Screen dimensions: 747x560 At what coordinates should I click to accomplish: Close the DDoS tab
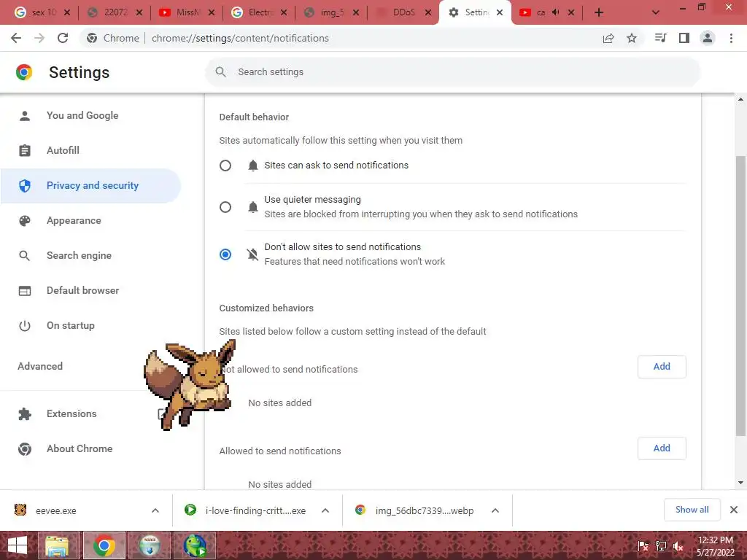pyautogui.click(x=428, y=12)
